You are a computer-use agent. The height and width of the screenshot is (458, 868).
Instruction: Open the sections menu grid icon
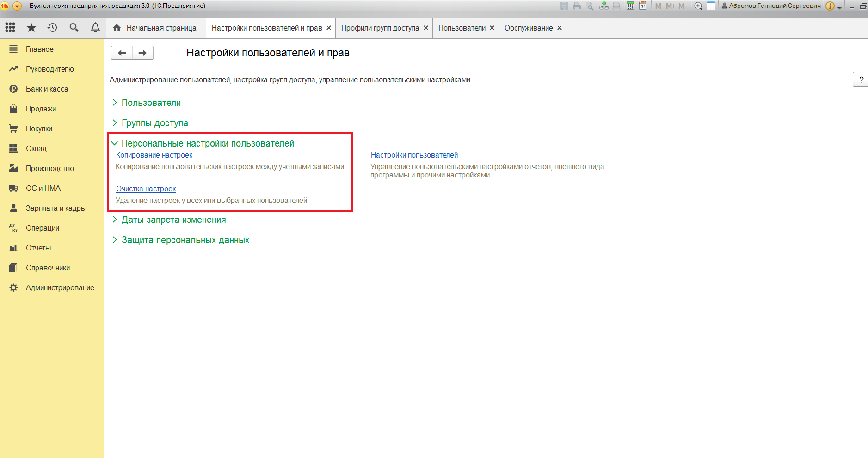(x=10, y=28)
